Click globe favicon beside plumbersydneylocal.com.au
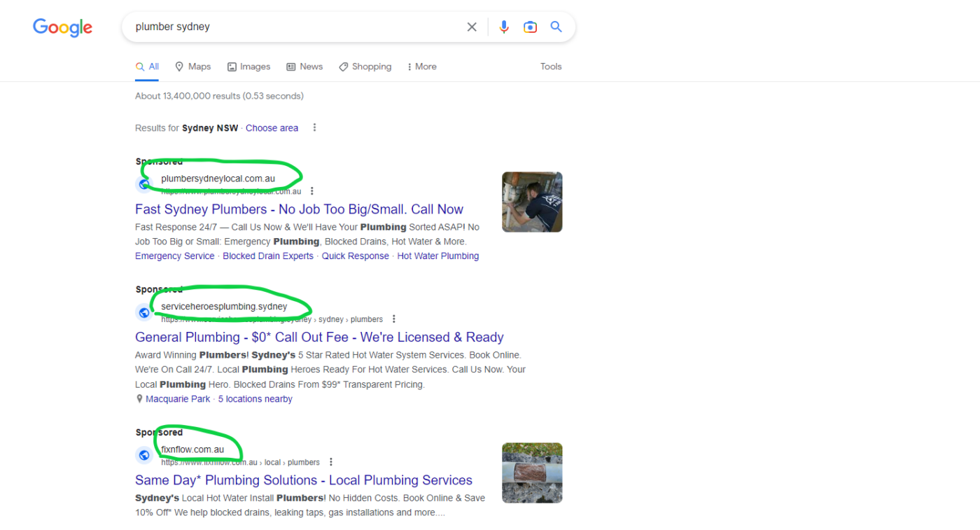This screenshot has width=980, height=530. [143, 185]
